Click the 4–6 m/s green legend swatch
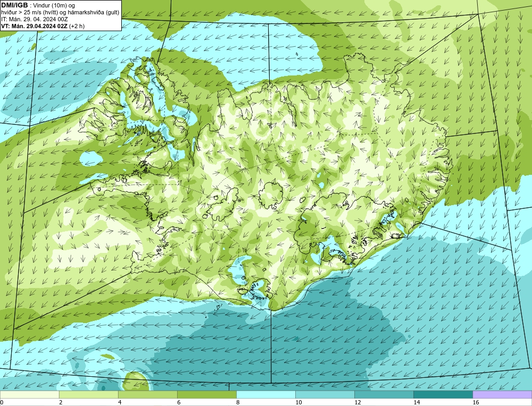Screen dimensions: 532x406 click(147, 394)
